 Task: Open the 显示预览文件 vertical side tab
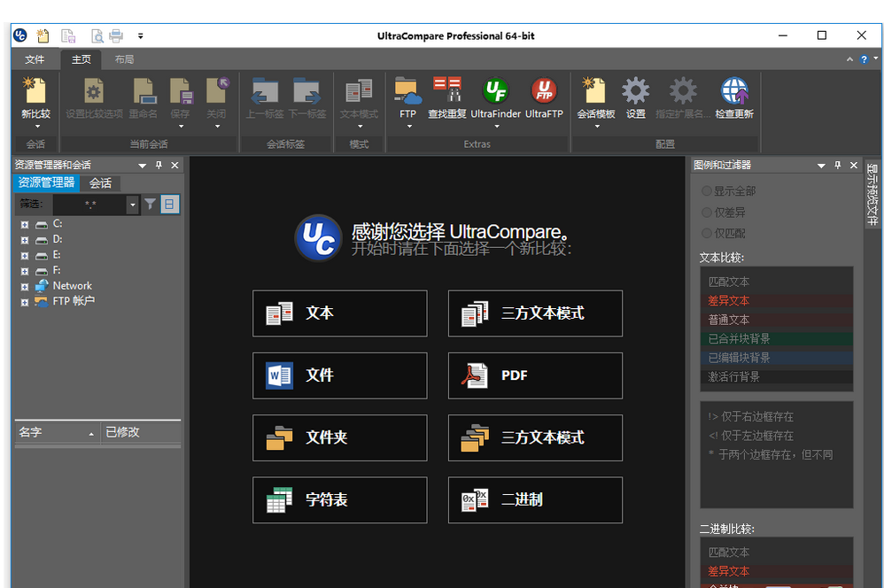pyautogui.click(x=872, y=194)
